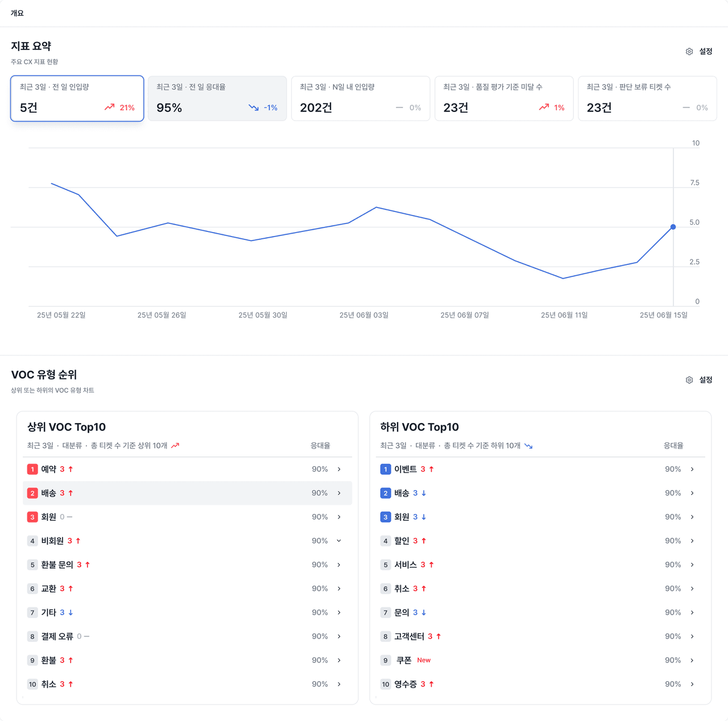728x721 pixels.
Task: Collapse the 비회원 row down-chevron
Action: (x=339, y=541)
